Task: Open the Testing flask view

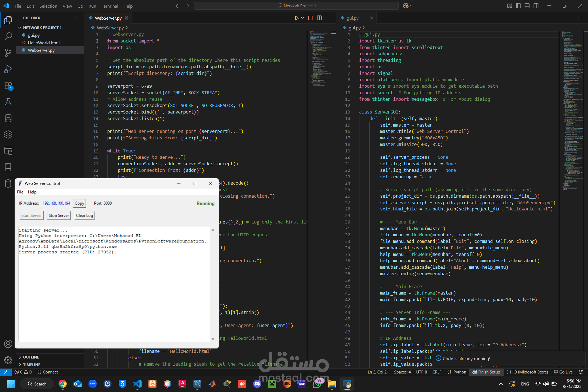Action: [x=8, y=102]
